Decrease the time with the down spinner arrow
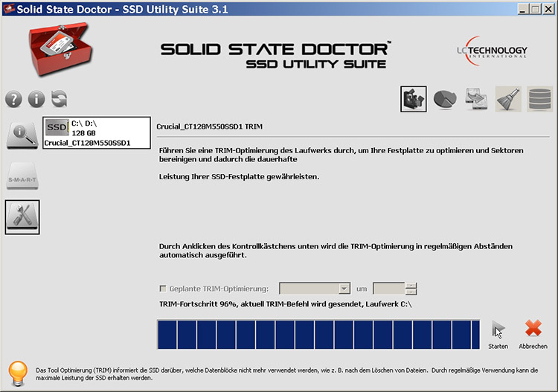The height and width of the screenshot is (392, 558). point(411,292)
